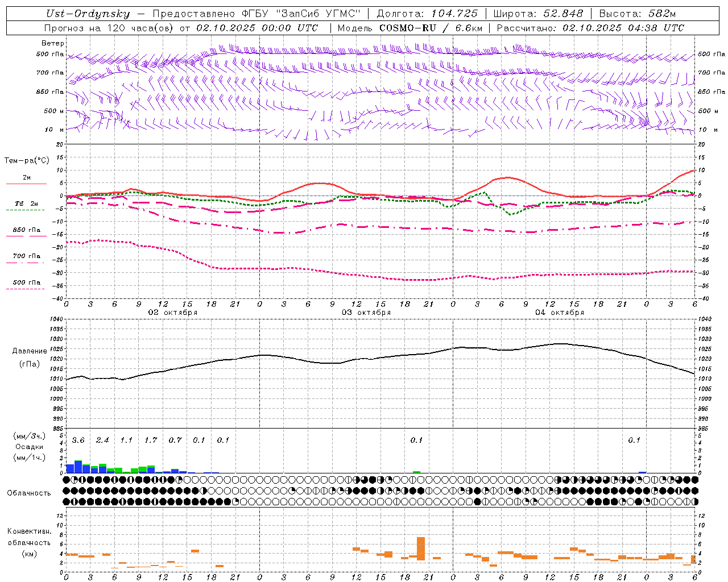Click the latitude value 'Широта: 52.848'
The height and width of the screenshot is (582, 728).
point(538,14)
